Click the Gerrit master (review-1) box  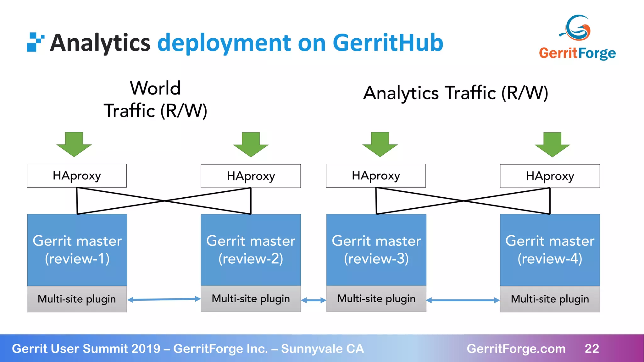pyautogui.click(x=77, y=250)
